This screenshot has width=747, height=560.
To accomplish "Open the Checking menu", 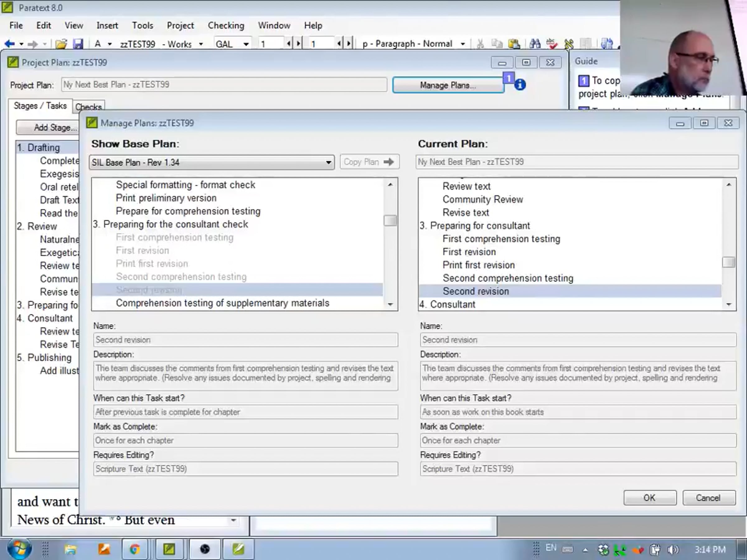I will tap(226, 26).
